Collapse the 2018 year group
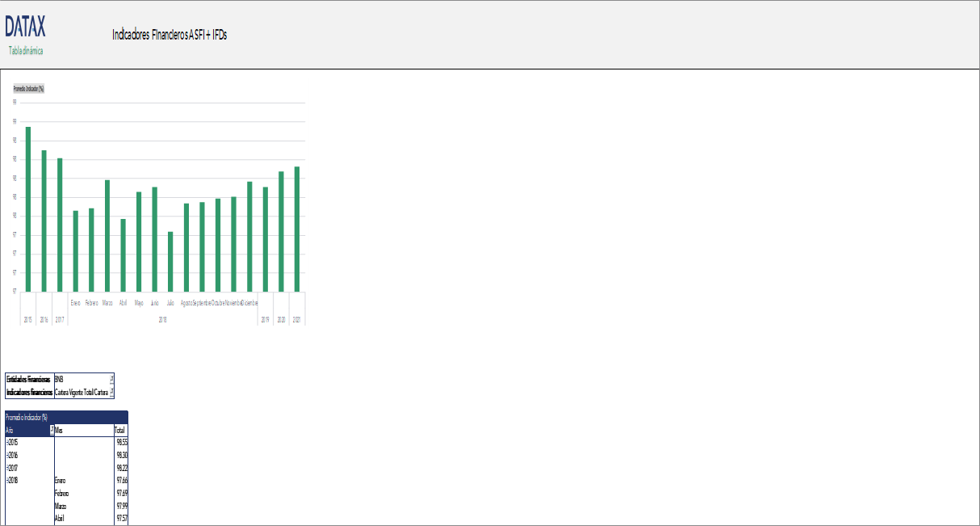 pyautogui.click(x=7, y=480)
